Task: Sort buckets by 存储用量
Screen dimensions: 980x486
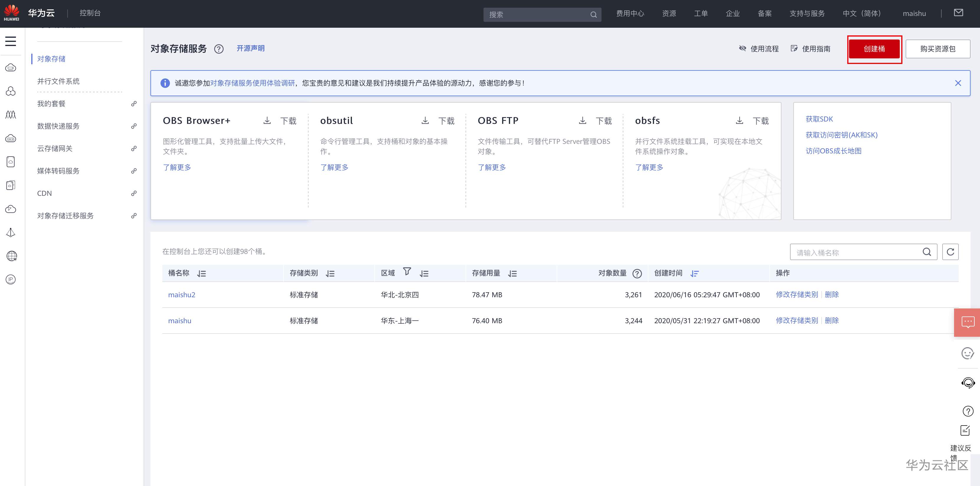Action: tap(512, 273)
